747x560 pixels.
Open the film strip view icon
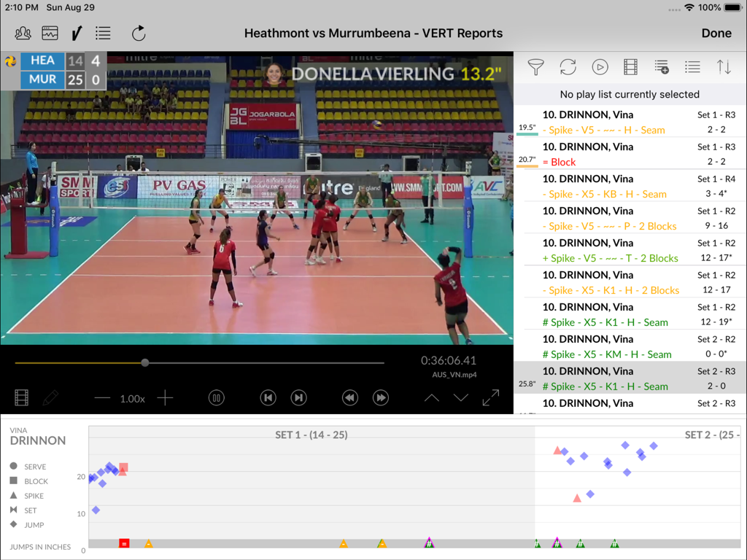pyautogui.click(x=630, y=66)
